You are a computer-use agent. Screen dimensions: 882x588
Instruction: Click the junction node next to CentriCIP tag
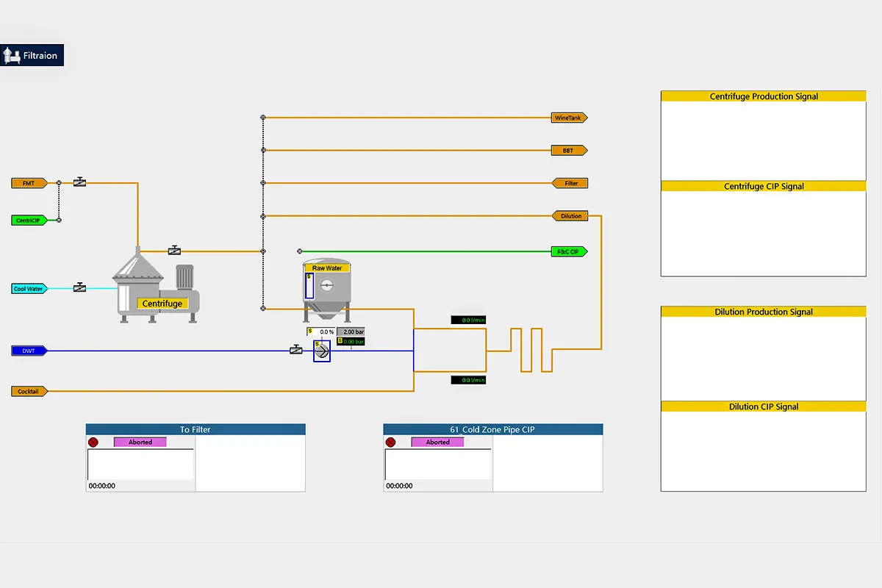60,220
